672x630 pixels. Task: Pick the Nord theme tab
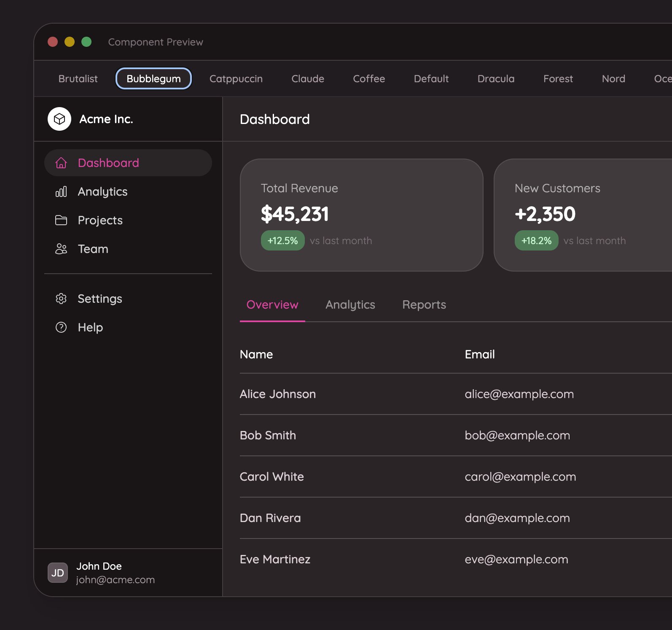(613, 78)
